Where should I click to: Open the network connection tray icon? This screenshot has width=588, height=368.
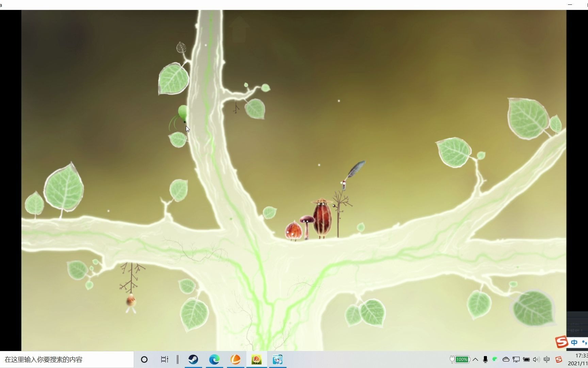(x=516, y=359)
